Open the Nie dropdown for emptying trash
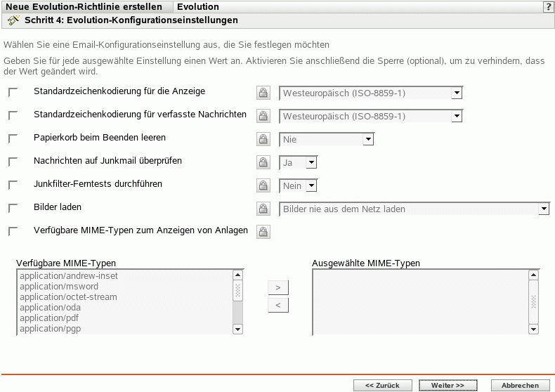Screen dimensions: 555x392 coord(327,139)
